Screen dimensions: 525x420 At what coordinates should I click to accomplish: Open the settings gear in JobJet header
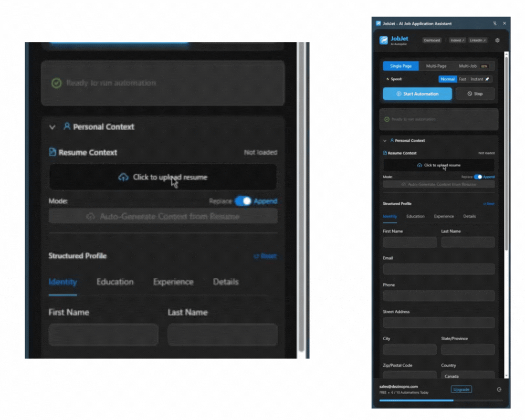[x=497, y=40]
